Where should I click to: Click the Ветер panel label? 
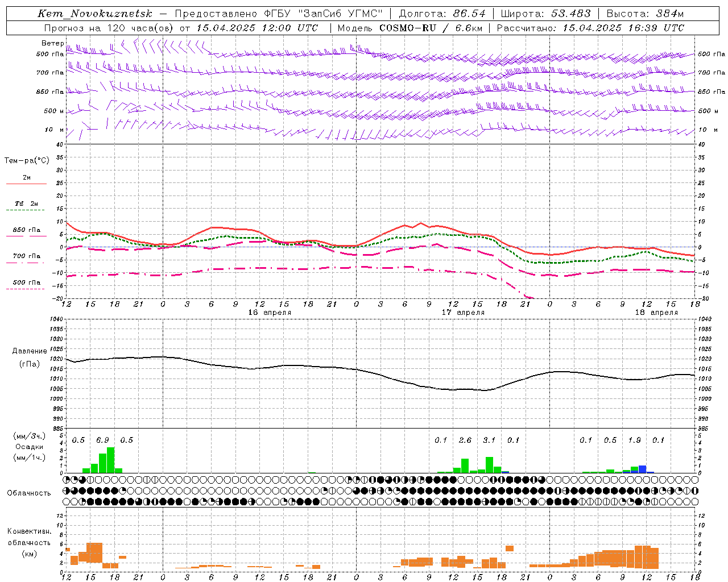point(52,43)
